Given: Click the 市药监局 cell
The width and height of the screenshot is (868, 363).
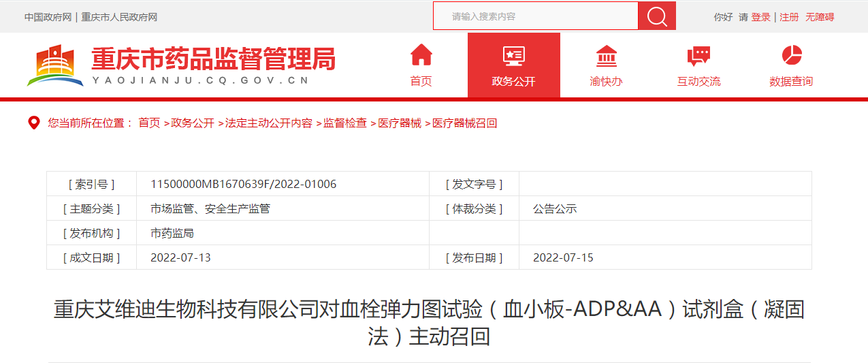Looking at the screenshot, I should (172, 233).
